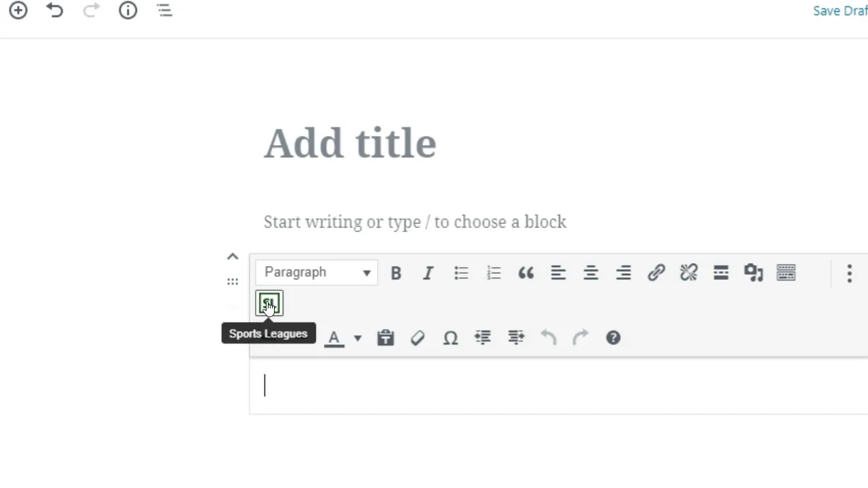Open the Paragraph format dropdown
This screenshot has width=868, height=488.
(317, 272)
